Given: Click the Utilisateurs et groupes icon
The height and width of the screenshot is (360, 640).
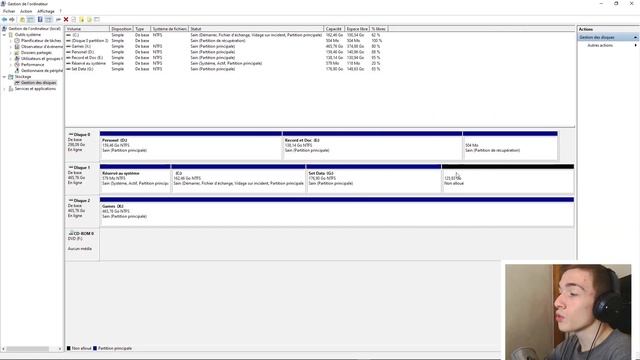Looking at the screenshot, I should coord(17,58).
